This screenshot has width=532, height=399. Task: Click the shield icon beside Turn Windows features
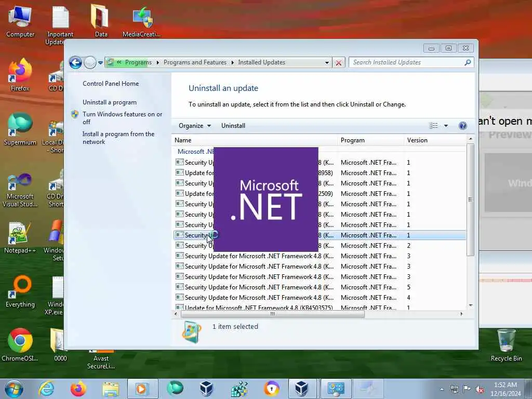(x=75, y=114)
